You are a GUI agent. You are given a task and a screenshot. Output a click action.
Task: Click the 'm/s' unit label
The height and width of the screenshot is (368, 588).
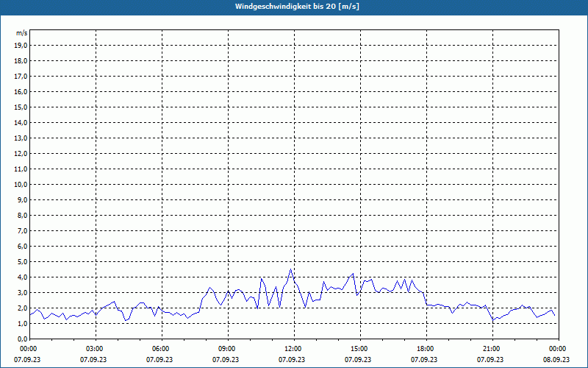tap(21, 33)
